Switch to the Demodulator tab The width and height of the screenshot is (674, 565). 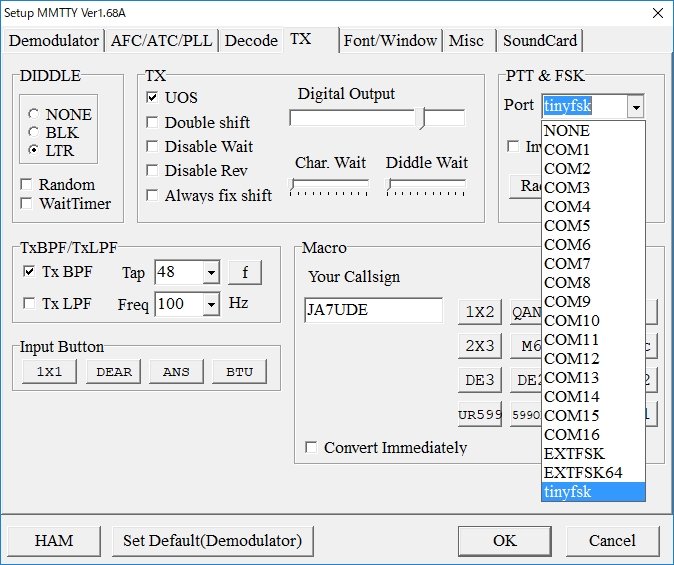pos(54,41)
